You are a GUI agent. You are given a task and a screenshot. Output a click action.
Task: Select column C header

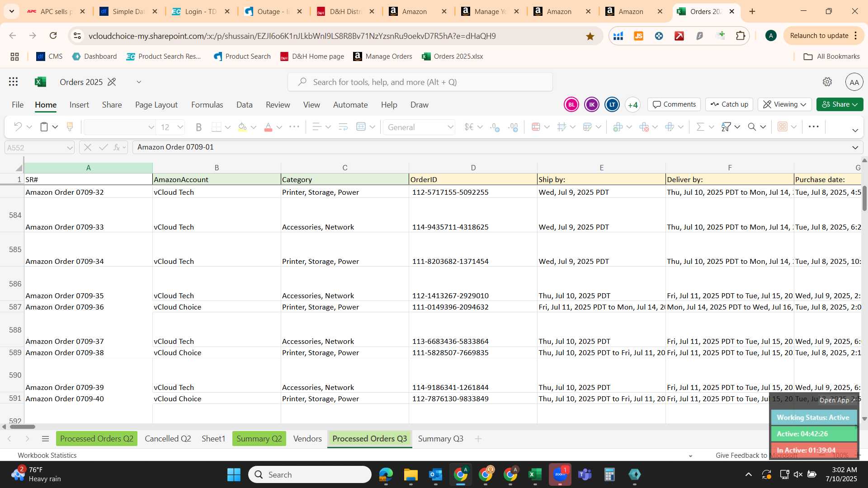pos(344,168)
